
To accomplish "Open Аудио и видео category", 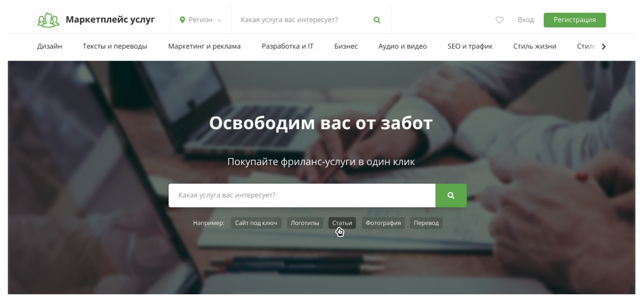I will point(402,46).
